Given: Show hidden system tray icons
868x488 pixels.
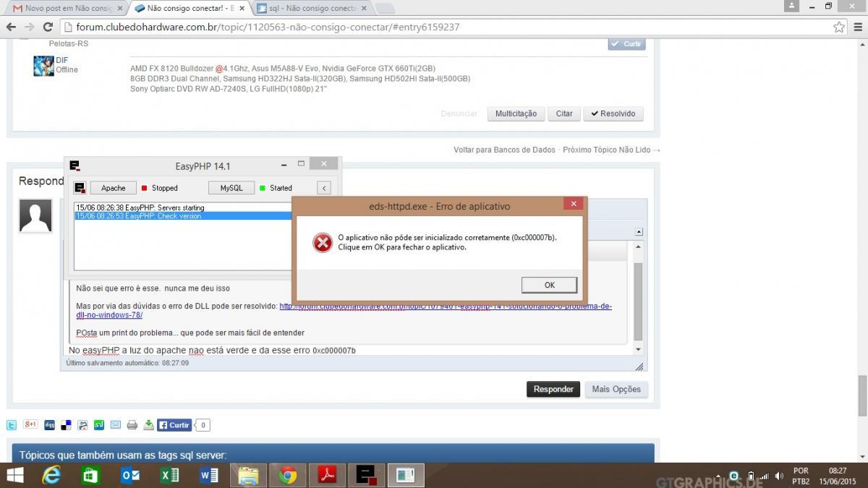Looking at the screenshot, I should click(x=719, y=476).
